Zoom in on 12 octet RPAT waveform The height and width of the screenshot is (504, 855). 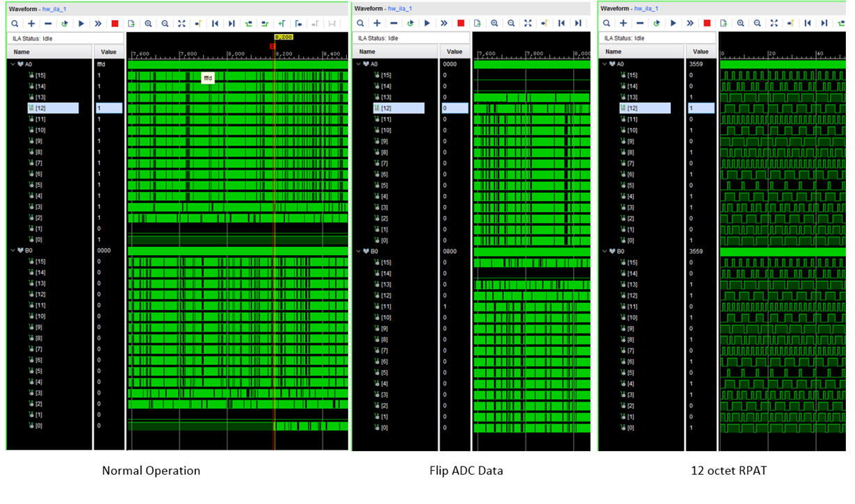740,23
